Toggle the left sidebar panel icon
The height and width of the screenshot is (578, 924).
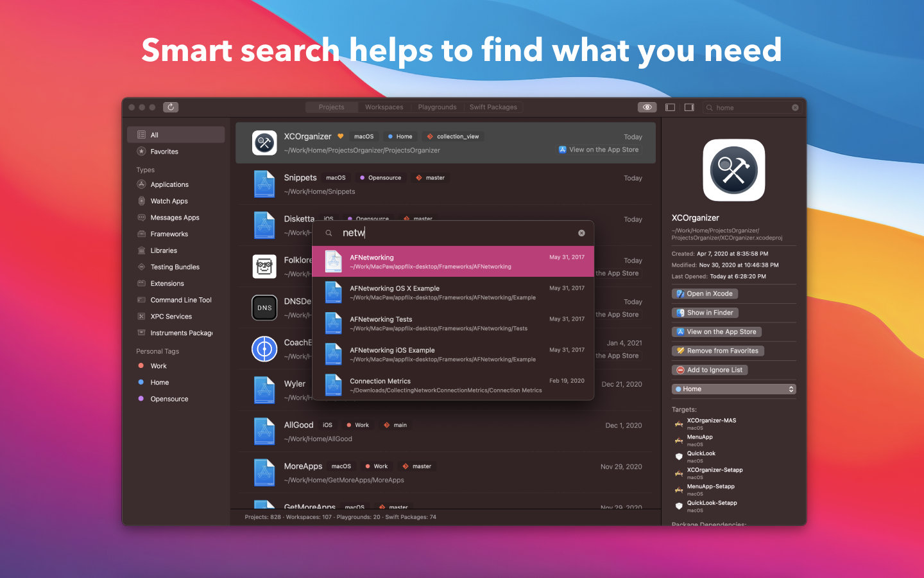tap(670, 107)
